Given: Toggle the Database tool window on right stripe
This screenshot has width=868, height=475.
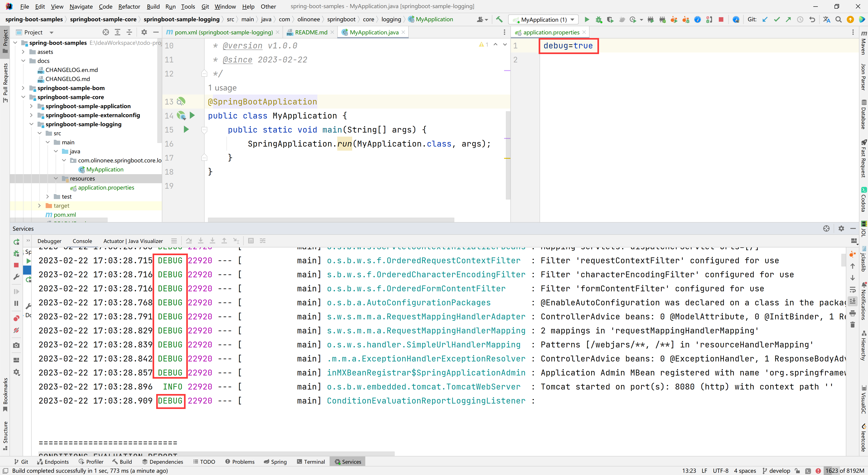Looking at the screenshot, I should (864, 114).
